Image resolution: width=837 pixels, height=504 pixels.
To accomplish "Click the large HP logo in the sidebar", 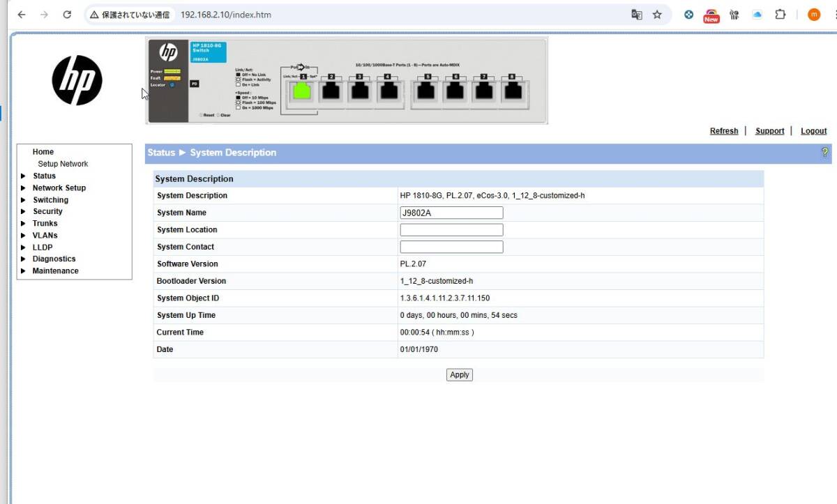I will tap(77, 80).
